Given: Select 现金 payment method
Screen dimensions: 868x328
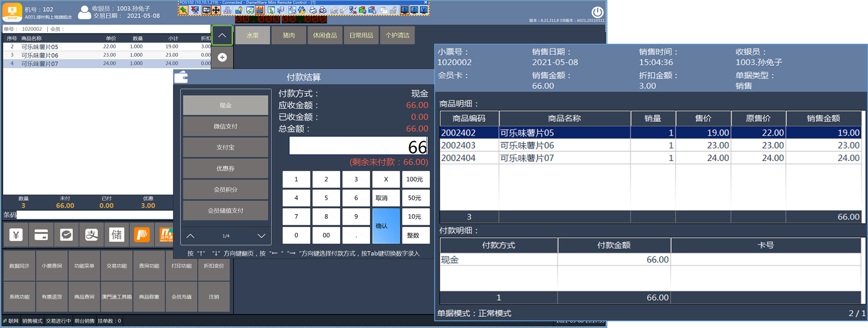Looking at the screenshot, I should click(225, 105).
